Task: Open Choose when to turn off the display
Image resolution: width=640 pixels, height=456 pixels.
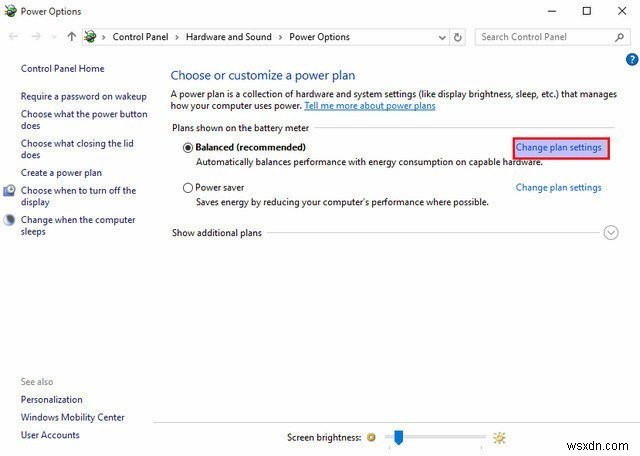Action: (78, 196)
